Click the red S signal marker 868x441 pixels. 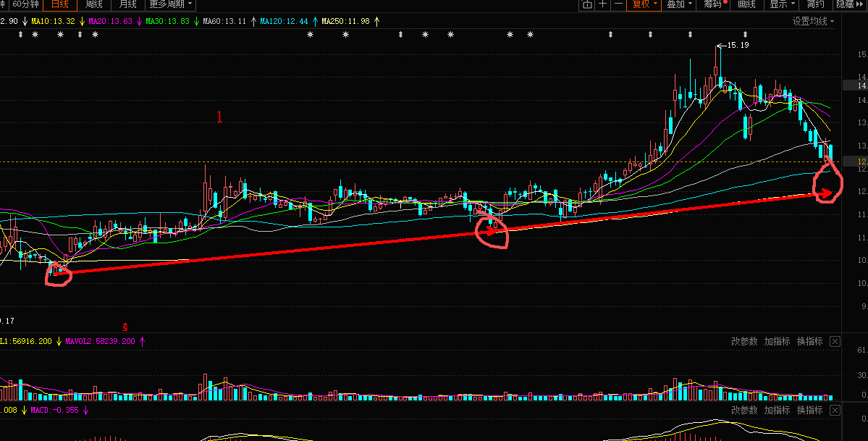[125, 327]
